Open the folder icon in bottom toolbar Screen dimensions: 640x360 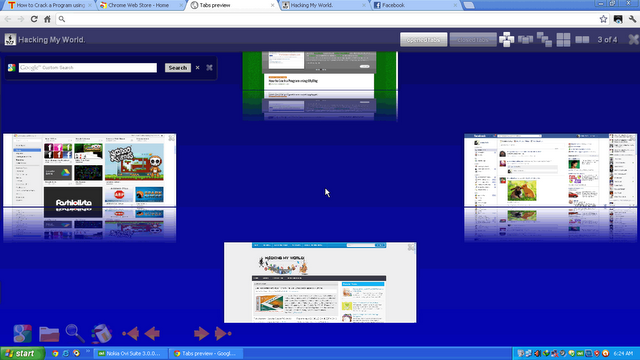point(49,333)
